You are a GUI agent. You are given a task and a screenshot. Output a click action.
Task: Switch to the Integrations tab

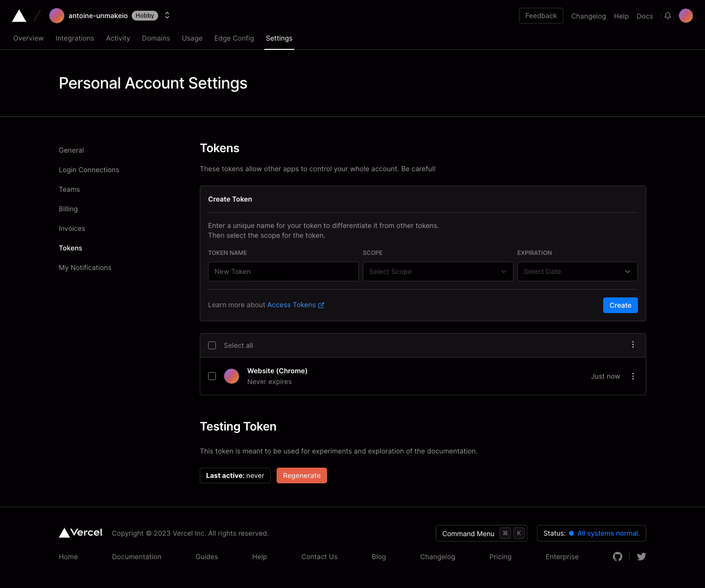(x=75, y=38)
